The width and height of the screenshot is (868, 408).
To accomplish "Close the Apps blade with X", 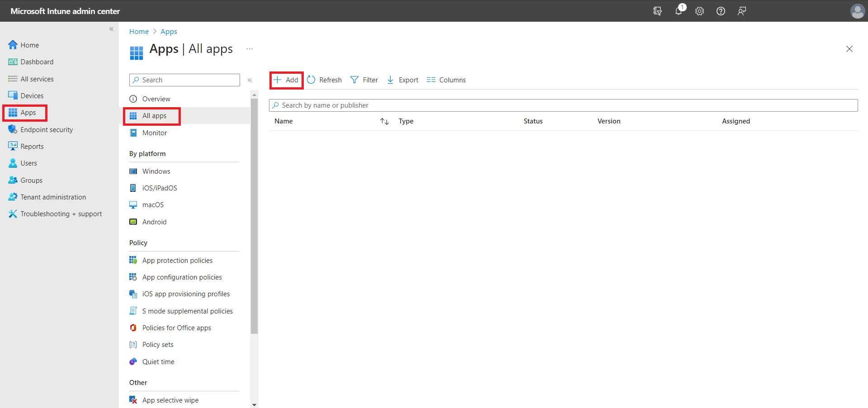I will (849, 49).
